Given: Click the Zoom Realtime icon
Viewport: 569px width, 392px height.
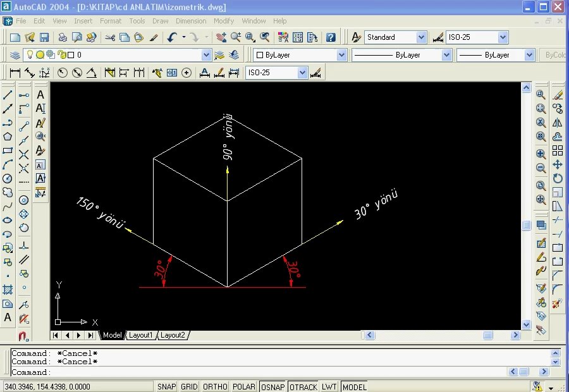Looking at the screenshot, I should [236, 37].
